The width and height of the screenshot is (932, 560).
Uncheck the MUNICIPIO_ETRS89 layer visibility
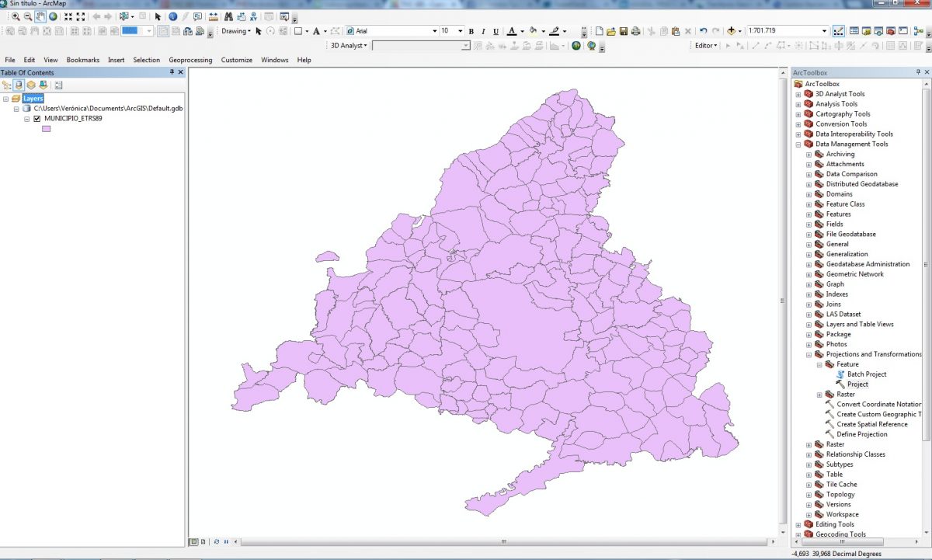tap(37, 118)
